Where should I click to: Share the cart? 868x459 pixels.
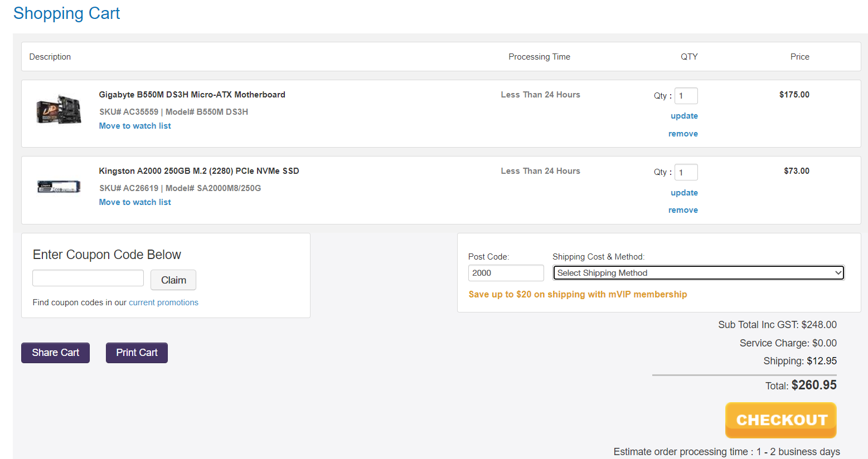[x=55, y=353]
